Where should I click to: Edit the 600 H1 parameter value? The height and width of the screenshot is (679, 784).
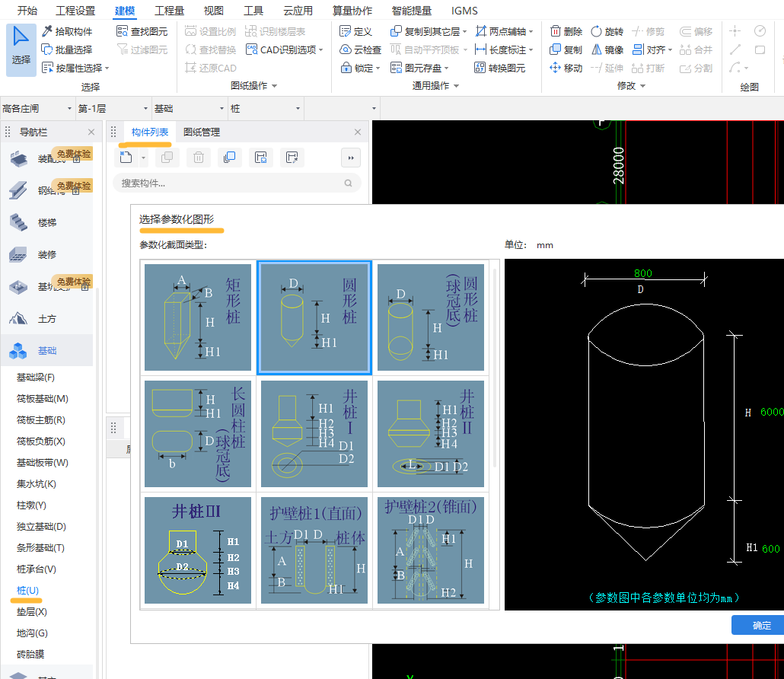(x=770, y=549)
